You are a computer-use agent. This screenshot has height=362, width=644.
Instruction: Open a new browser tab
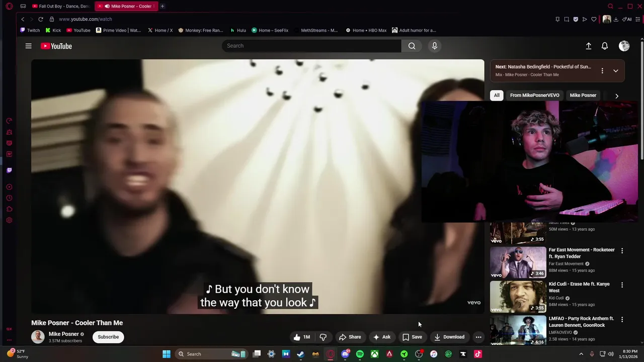(162, 6)
